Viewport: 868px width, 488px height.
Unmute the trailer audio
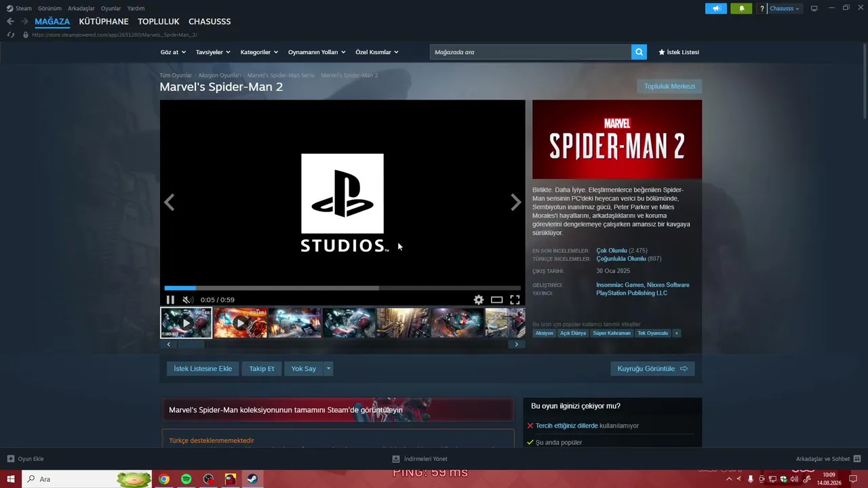click(188, 300)
